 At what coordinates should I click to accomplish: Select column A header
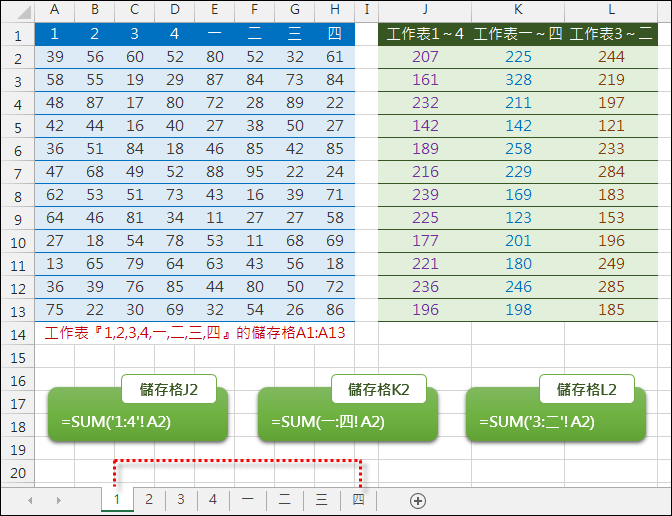pos(54,10)
